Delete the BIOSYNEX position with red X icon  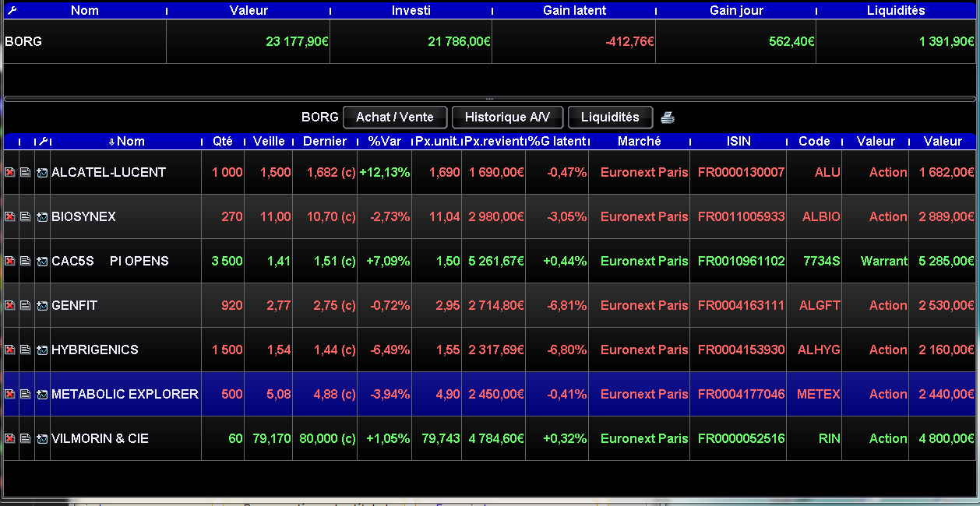10,216
